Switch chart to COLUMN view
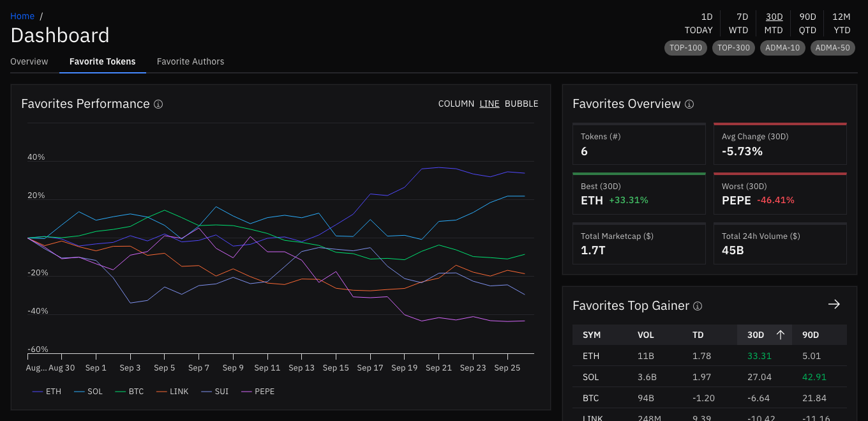Image resolution: width=868 pixels, height=421 pixels. pyautogui.click(x=456, y=103)
